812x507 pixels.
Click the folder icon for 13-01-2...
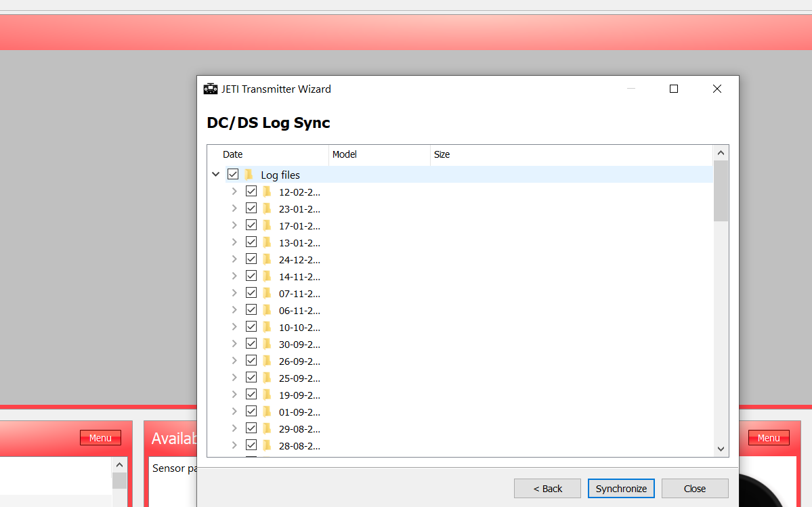pos(268,242)
